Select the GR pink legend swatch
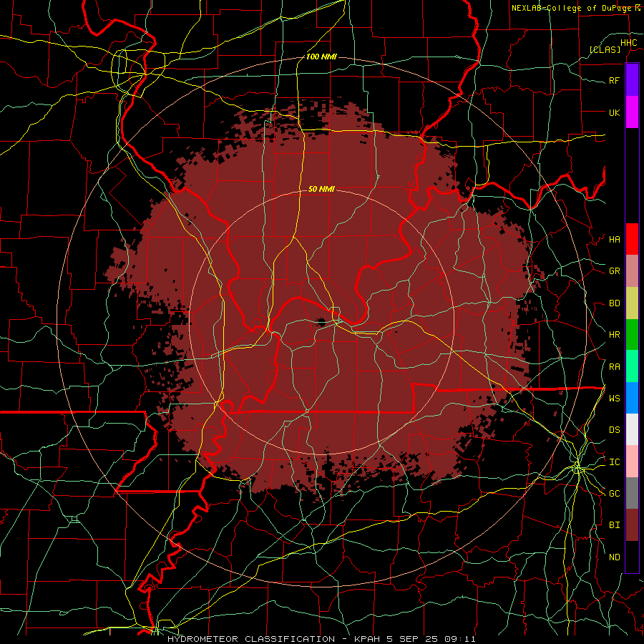 pos(632,271)
